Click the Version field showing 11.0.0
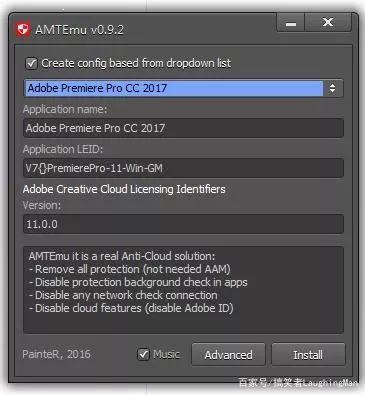The width and height of the screenshot is (365, 395). (x=183, y=224)
